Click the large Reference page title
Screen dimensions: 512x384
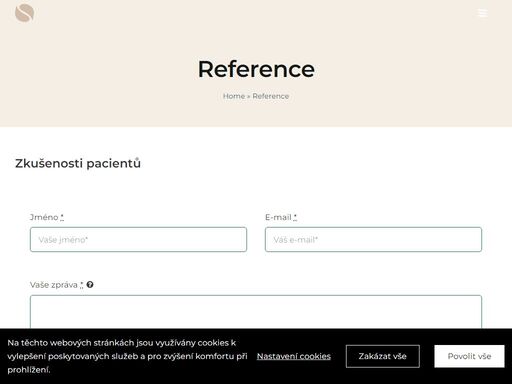pyautogui.click(x=256, y=69)
